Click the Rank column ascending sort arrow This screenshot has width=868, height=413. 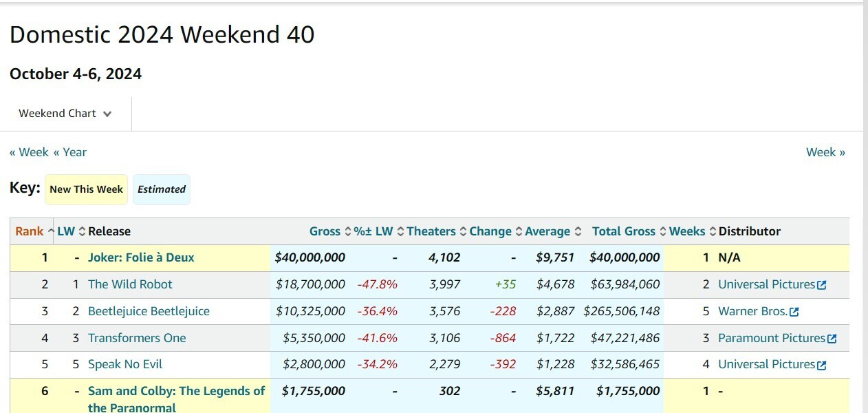click(x=51, y=231)
